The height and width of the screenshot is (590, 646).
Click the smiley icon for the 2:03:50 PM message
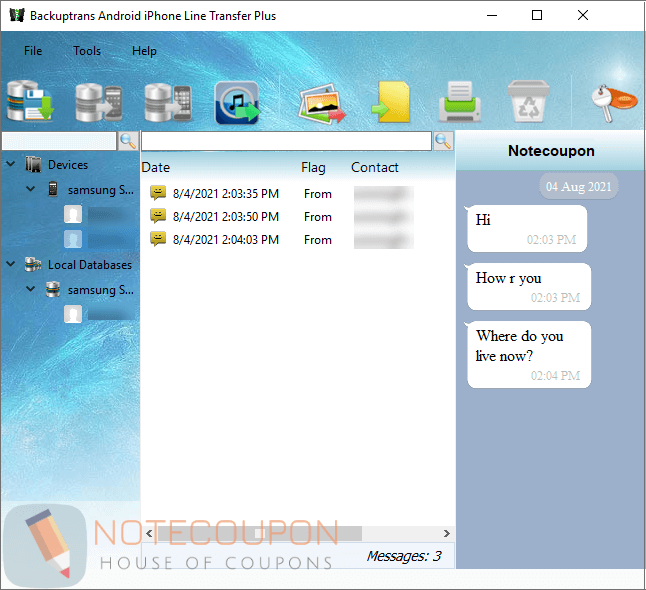(x=158, y=215)
